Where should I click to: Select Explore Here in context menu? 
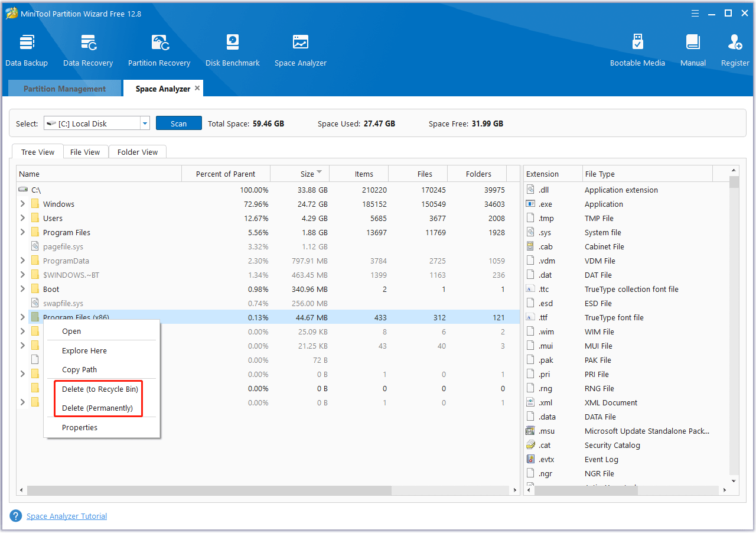click(84, 350)
